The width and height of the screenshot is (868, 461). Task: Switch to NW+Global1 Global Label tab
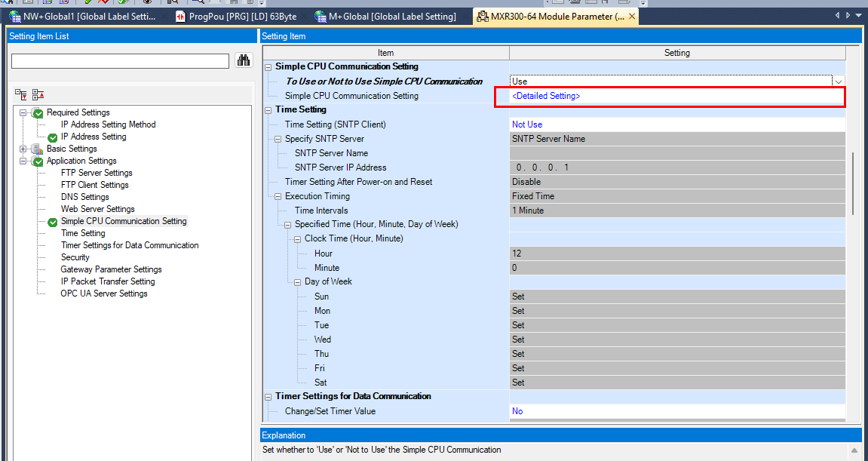point(83,17)
